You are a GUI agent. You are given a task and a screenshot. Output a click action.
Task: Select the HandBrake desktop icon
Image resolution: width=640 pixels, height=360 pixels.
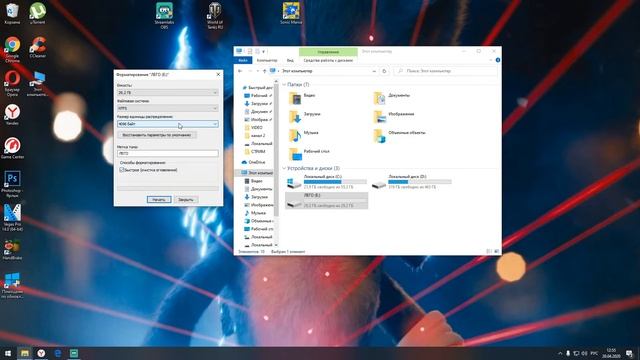coord(12,249)
